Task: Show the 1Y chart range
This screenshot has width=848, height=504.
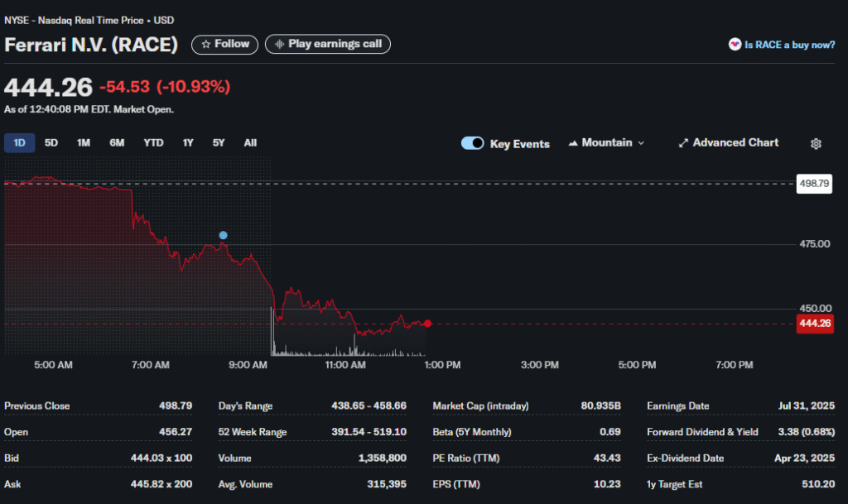Action: pos(188,142)
